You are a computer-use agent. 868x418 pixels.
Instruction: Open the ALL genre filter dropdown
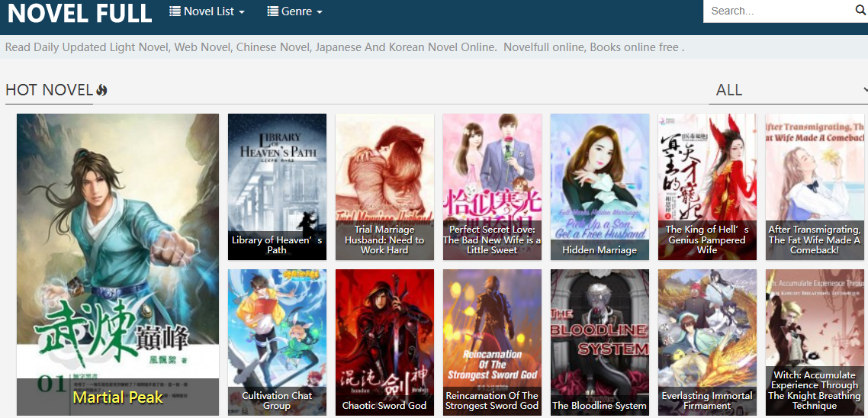tap(788, 90)
